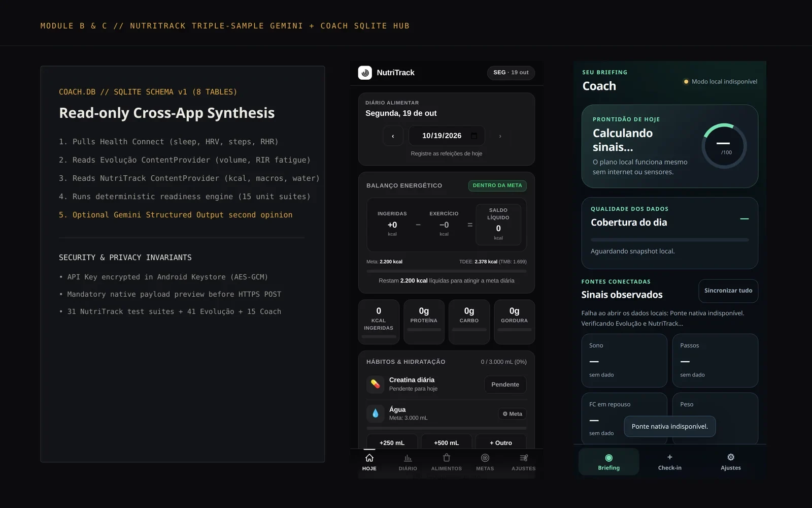
Task: Mark creatine as done via Pendente button
Action: (x=505, y=385)
